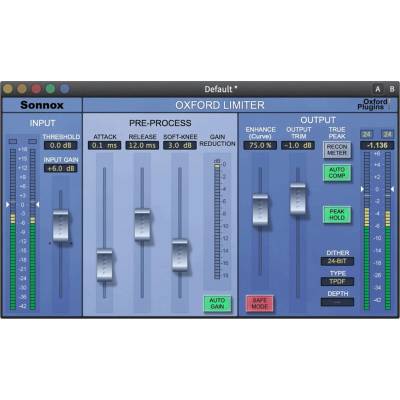Toggle the Auto Gain button
Image resolution: width=400 pixels, height=400 pixels.
coord(217,303)
